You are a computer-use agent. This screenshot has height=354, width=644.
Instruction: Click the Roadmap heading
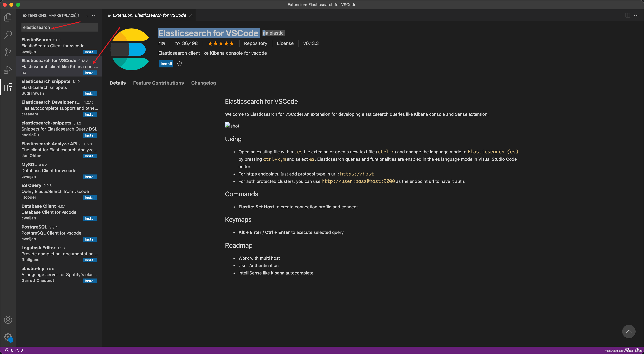tap(238, 245)
